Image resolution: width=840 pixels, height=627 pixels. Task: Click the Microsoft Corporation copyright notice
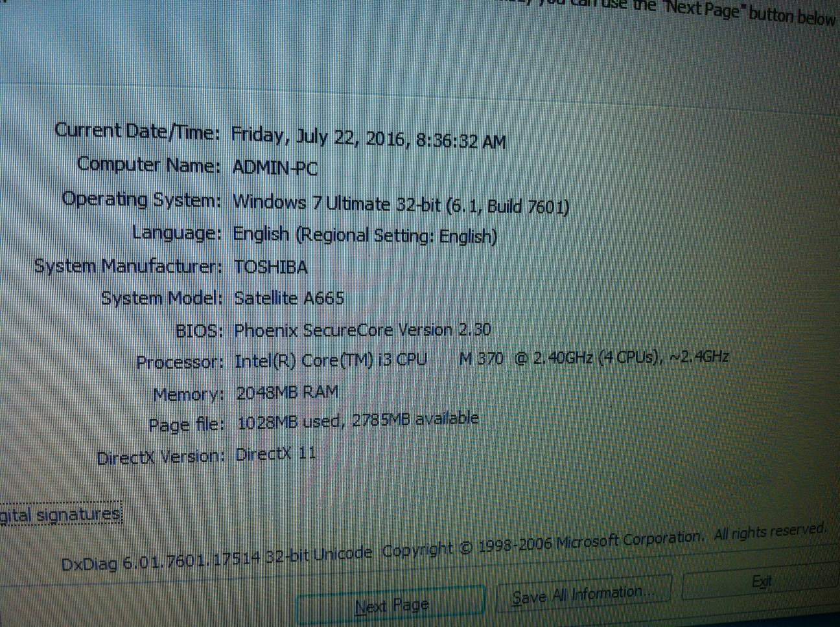605,540
